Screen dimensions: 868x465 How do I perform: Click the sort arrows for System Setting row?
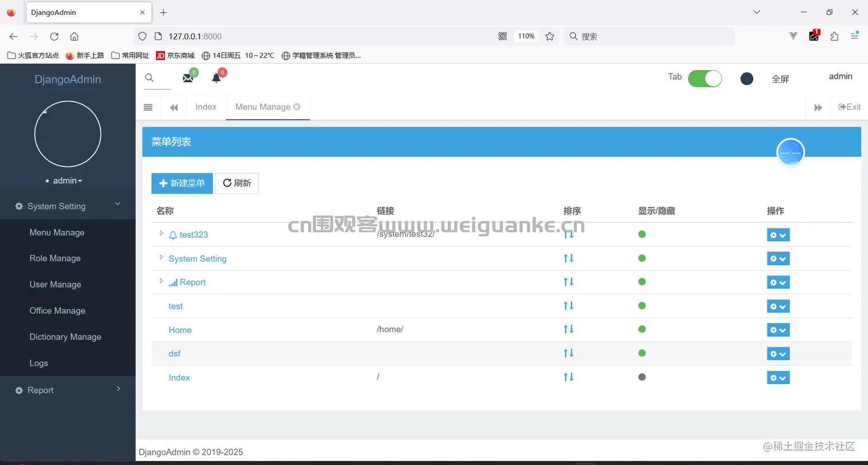click(x=568, y=258)
